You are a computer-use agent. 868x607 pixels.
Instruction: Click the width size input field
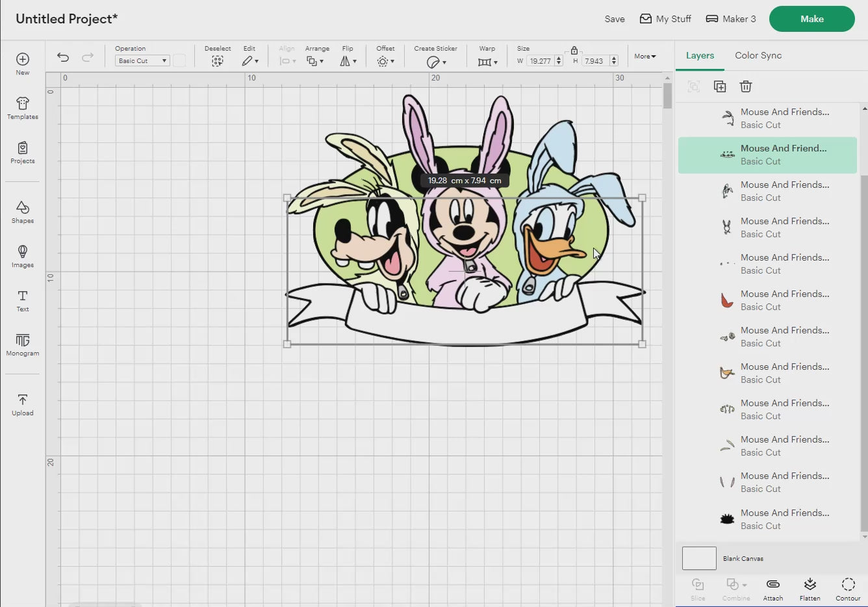pos(540,61)
